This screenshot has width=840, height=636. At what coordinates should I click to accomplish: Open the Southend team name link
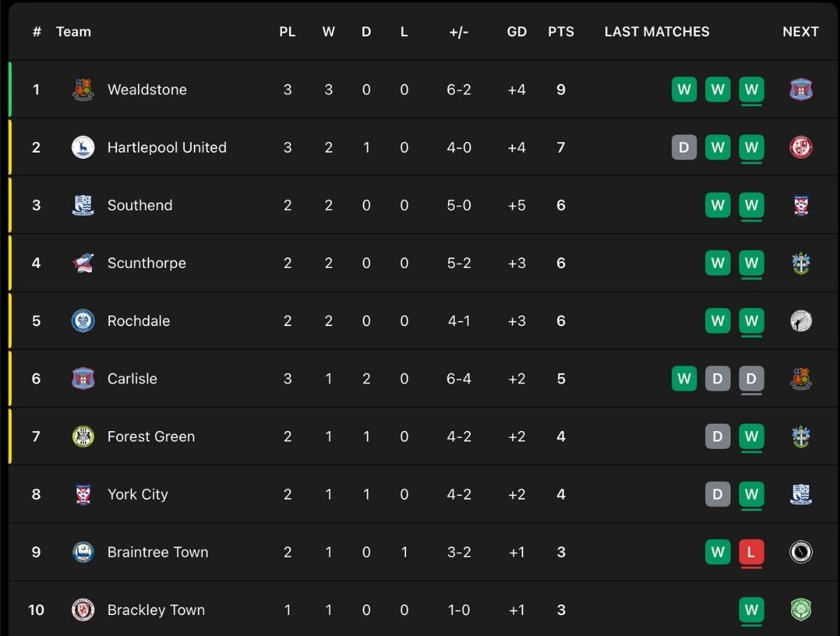click(140, 205)
